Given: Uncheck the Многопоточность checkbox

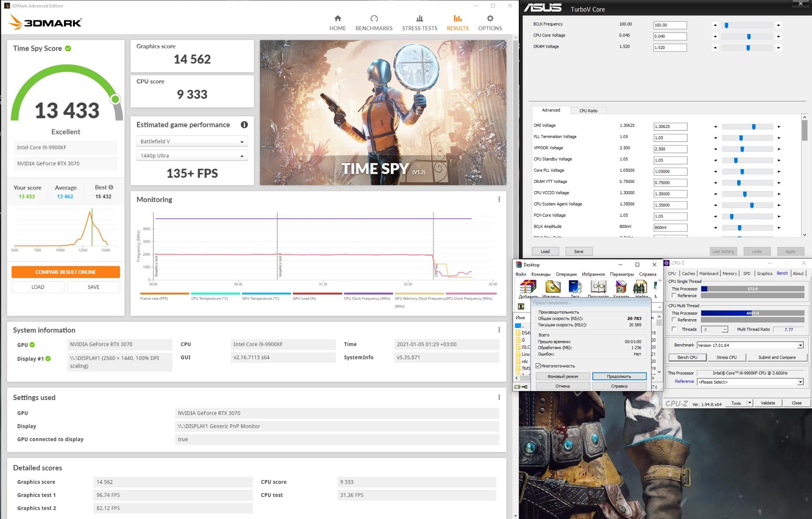Looking at the screenshot, I should [x=538, y=366].
